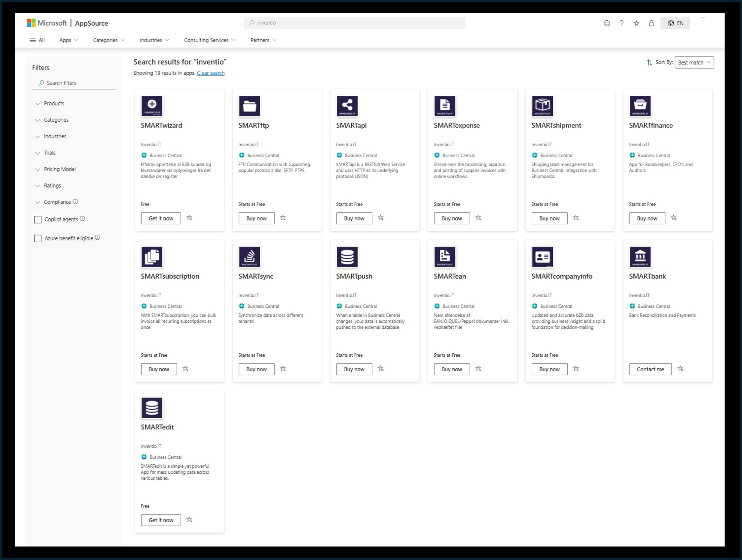Click the Clear search link
Viewport: 742px width, 560px height.
[x=211, y=73]
